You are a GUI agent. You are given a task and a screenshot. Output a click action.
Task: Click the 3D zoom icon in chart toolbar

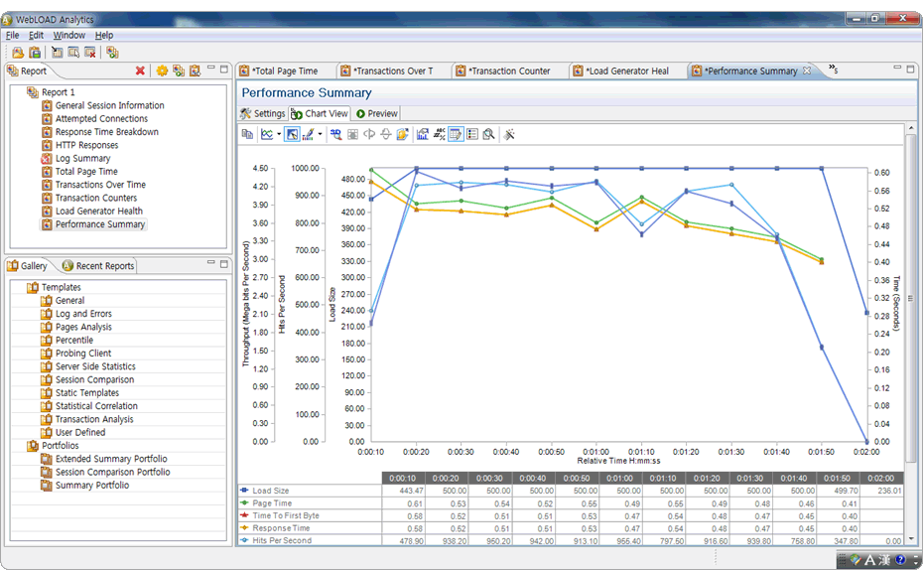click(335, 134)
